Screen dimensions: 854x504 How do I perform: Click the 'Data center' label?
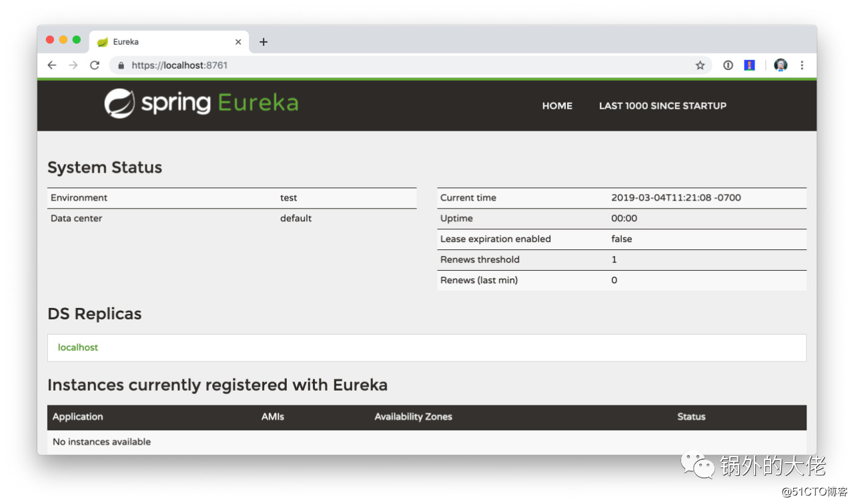(x=77, y=219)
